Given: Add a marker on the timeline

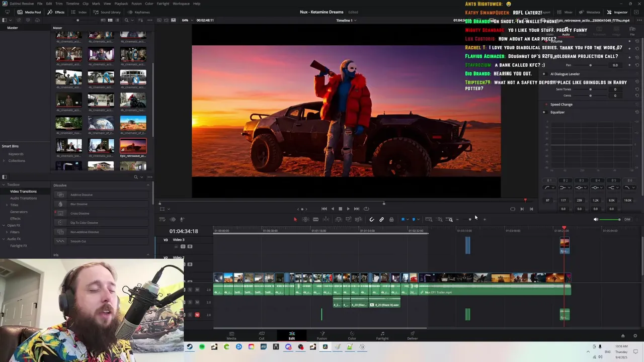Looking at the screenshot, I should [x=414, y=219].
